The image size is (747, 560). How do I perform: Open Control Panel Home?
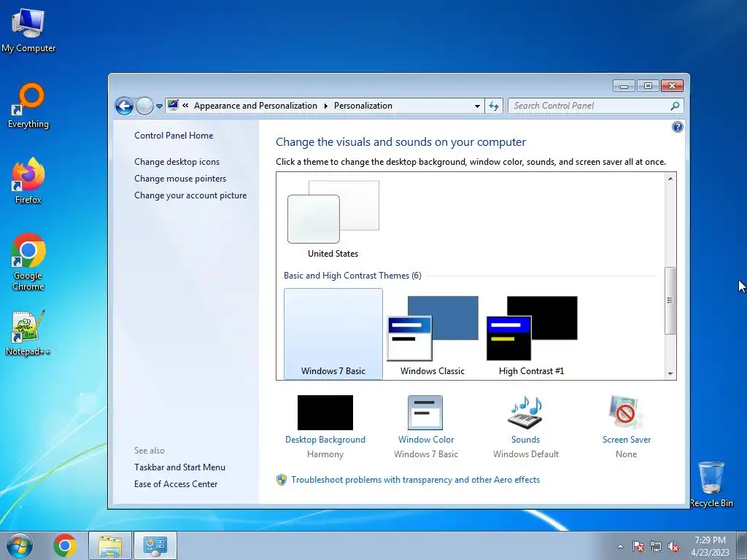tap(174, 135)
